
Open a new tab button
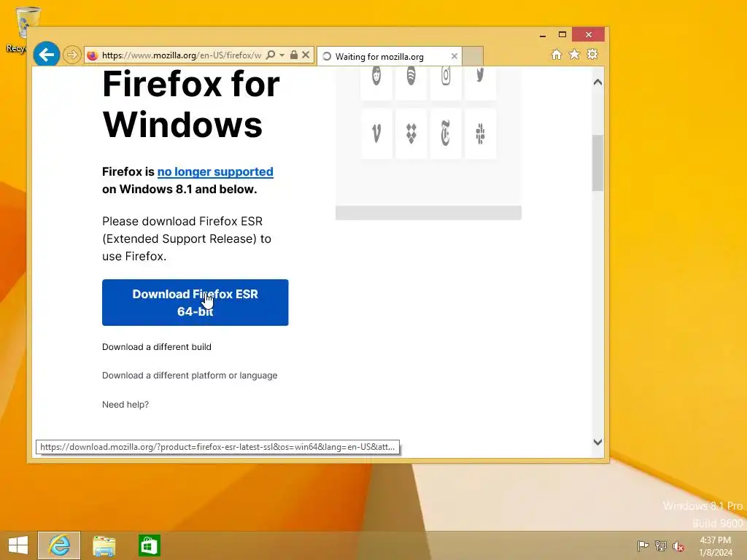click(473, 56)
